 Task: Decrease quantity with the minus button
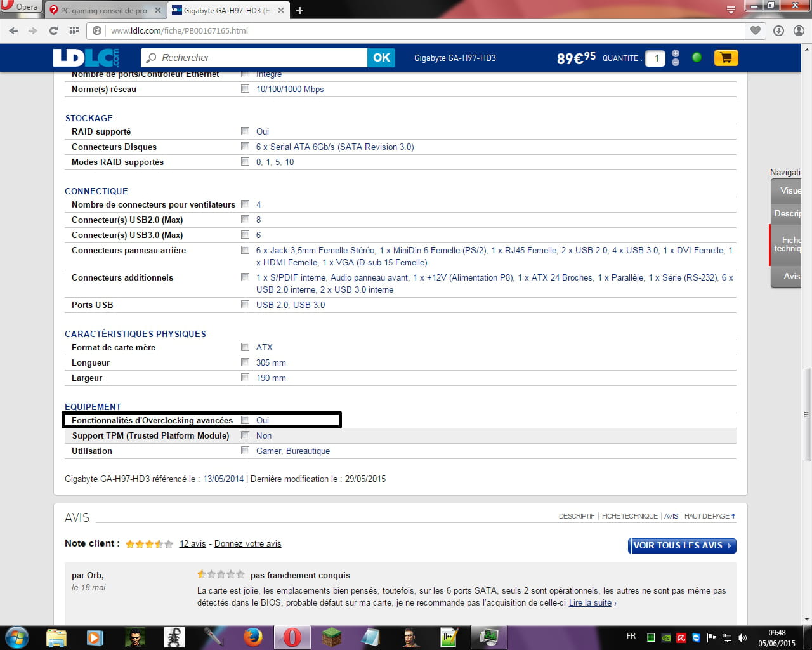coord(676,62)
